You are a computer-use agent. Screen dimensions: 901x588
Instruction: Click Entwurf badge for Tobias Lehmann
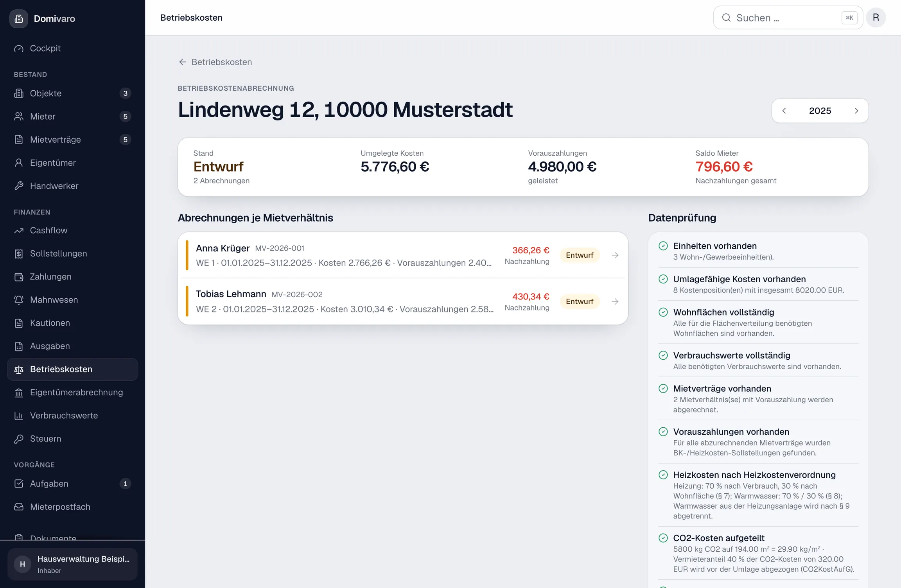[580, 301]
